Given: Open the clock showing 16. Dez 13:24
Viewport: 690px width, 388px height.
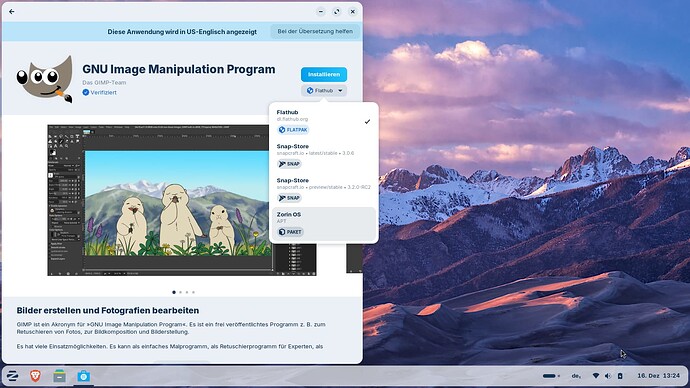Looking at the screenshot, I should (x=659, y=376).
